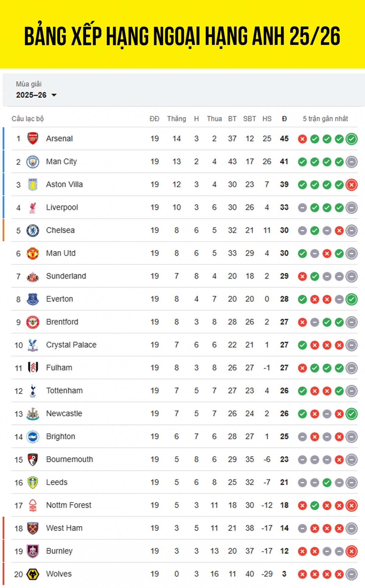
Task: Click the SBT column header
Action: point(249,119)
